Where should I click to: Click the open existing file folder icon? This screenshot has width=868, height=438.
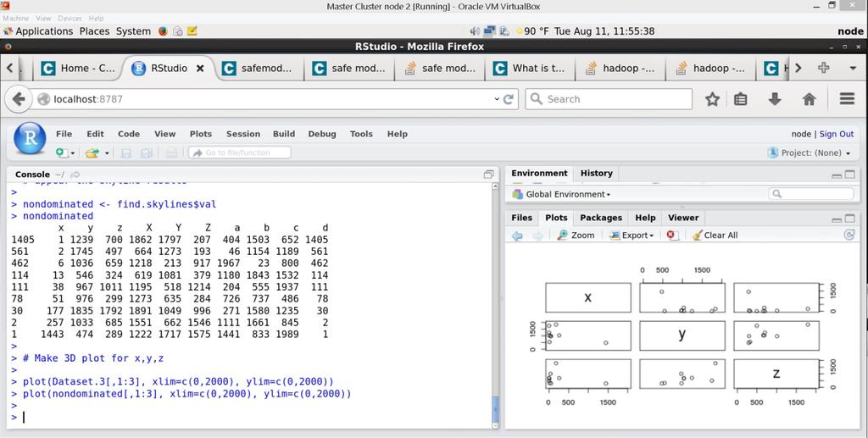pos(92,152)
